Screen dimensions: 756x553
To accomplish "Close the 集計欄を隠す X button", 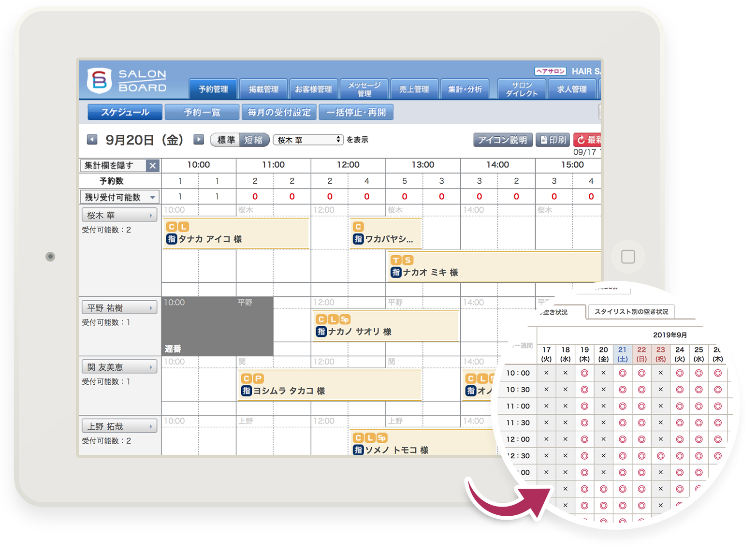I will [153, 165].
